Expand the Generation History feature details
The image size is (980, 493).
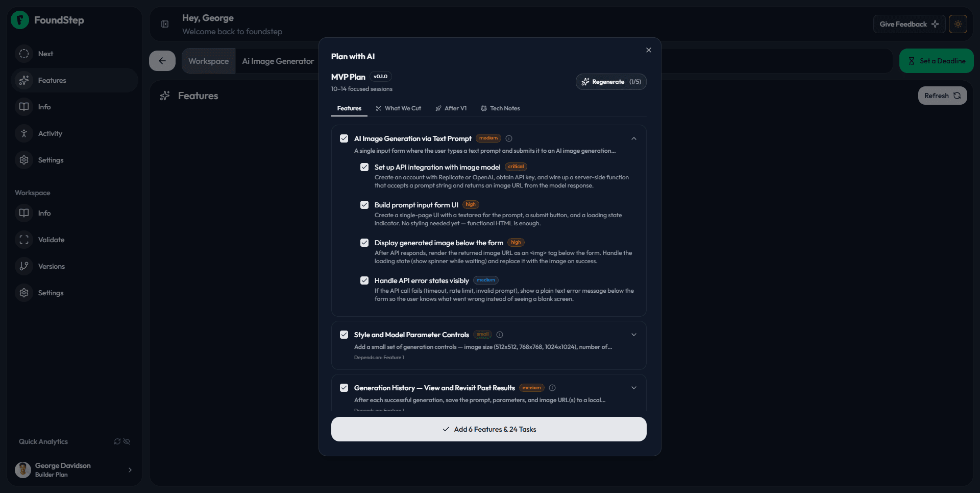[x=633, y=388]
